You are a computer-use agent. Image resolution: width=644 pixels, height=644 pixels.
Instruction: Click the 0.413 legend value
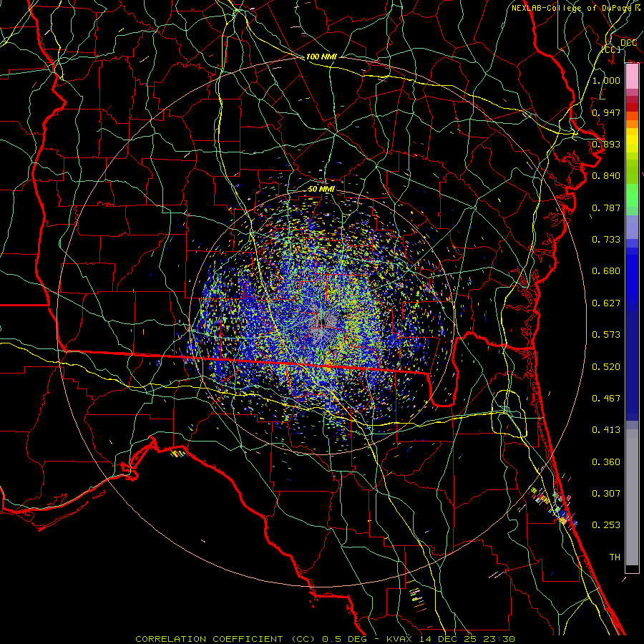pyautogui.click(x=606, y=430)
